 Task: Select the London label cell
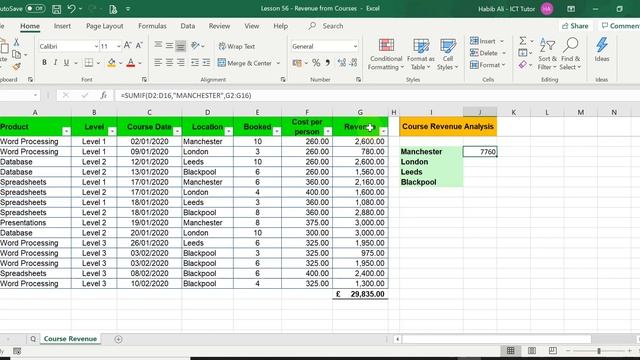tap(431, 162)
